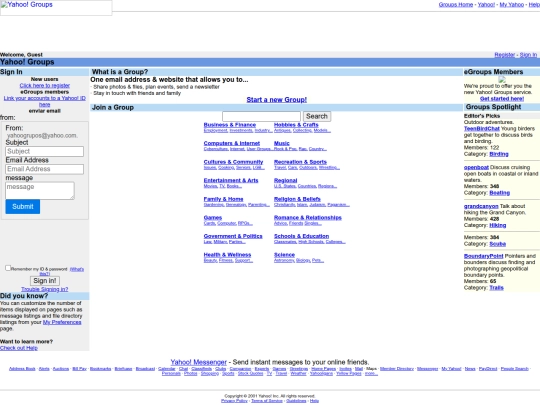This screenshot has height=405, width=540.
Task: Open Schools & Education category
Action: 301,236
